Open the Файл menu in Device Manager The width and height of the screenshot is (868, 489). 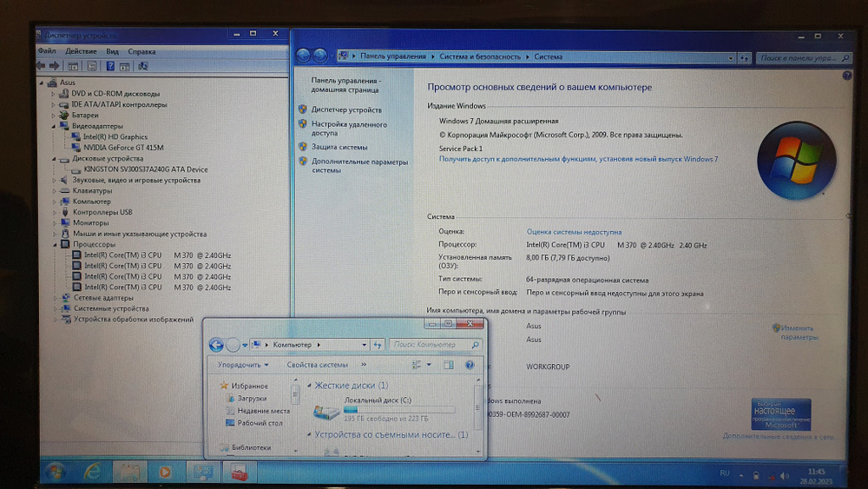tap(47, 51)
